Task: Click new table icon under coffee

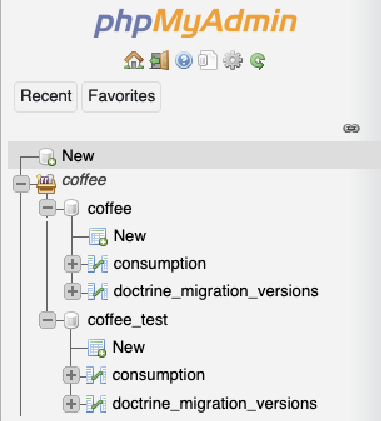Action: (x=98, y=237)
